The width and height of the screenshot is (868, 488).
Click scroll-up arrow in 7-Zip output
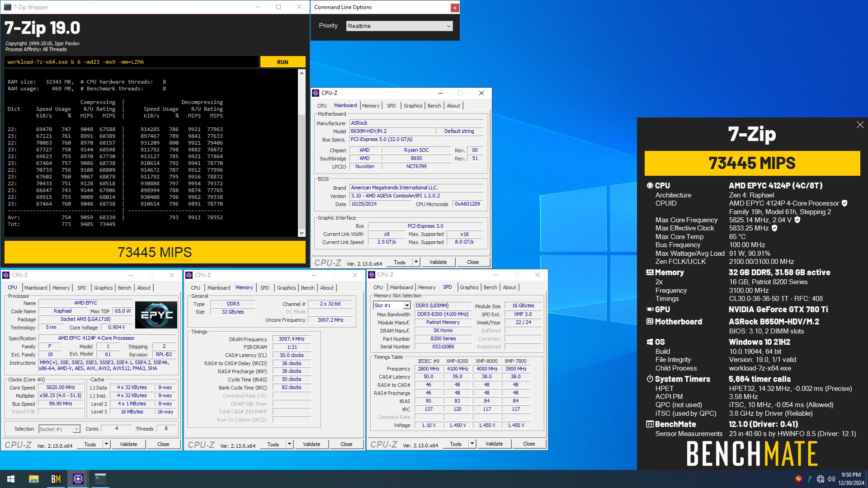click(302, 73)
